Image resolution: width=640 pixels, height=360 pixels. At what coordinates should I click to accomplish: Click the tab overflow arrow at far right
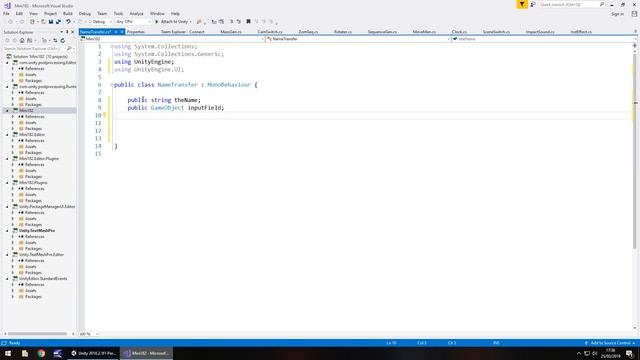(636, 32)
